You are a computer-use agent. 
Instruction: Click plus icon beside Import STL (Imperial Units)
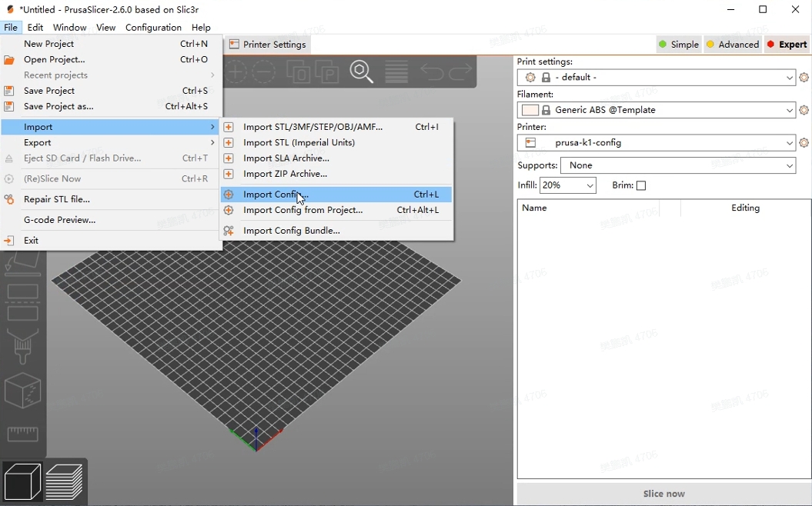229,142
